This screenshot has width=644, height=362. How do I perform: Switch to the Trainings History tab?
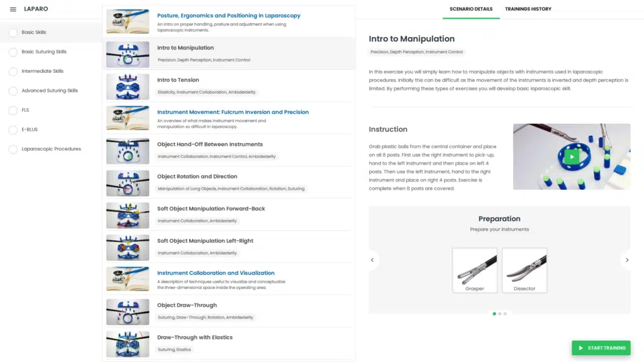(528, 9)
